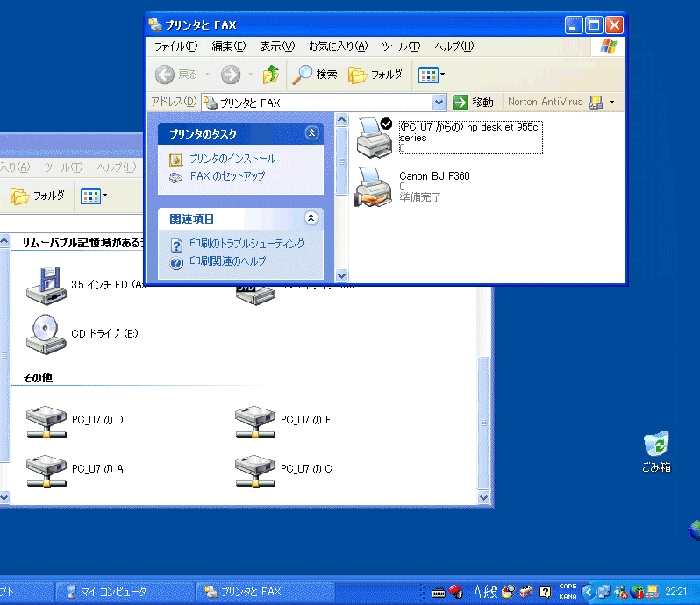The height and width of the screenshot is (605, 700).
Task: Click the Norton AntiVirus toolbar icon
Action: (x=596, y=103)
